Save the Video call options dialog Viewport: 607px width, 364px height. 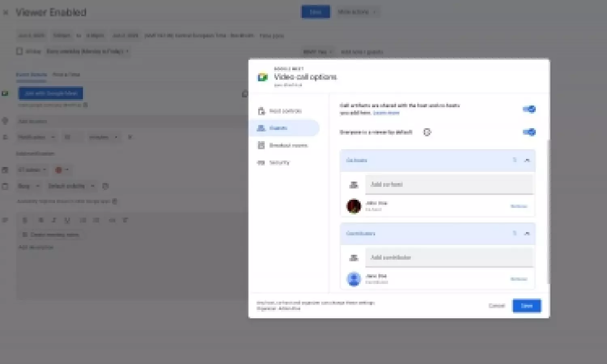pyautogui.click(x=526, y=306)
